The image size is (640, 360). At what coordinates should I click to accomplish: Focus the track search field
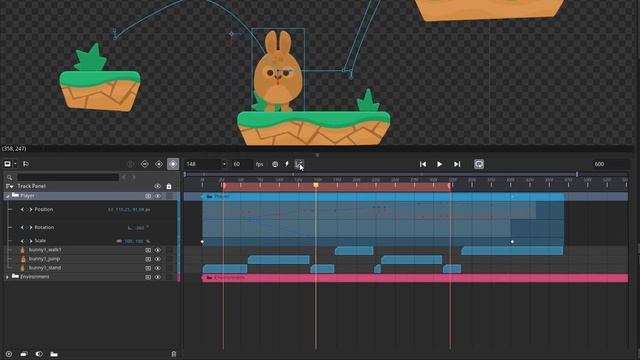click(x=68, y=177)
